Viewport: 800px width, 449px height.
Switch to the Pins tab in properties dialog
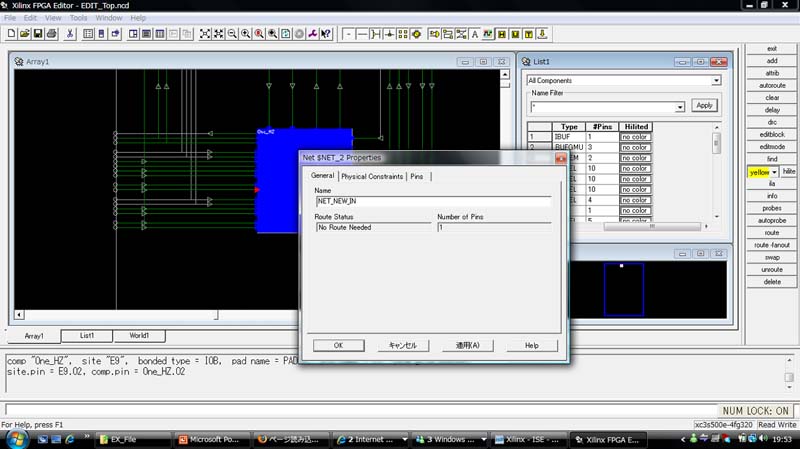417,176
